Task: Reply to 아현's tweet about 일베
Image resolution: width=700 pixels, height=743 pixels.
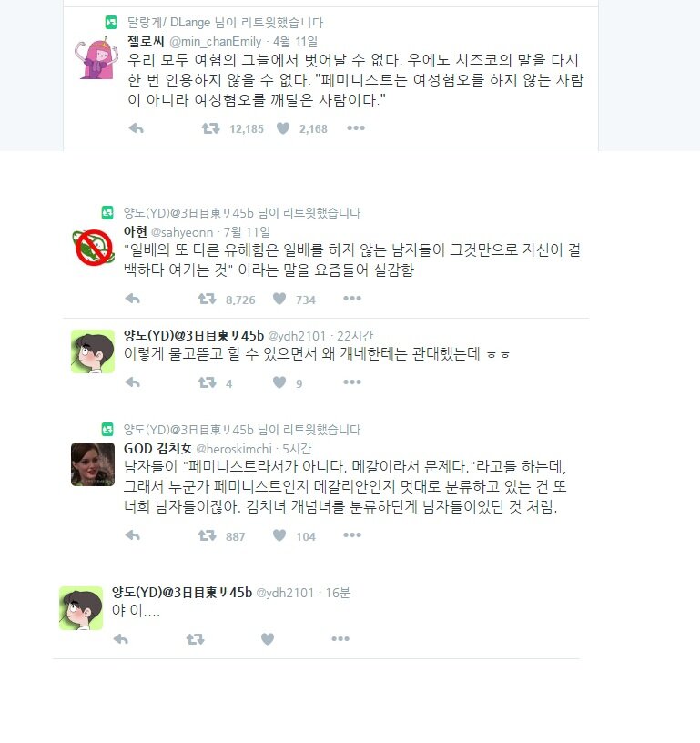Action: tap(133, 299)
